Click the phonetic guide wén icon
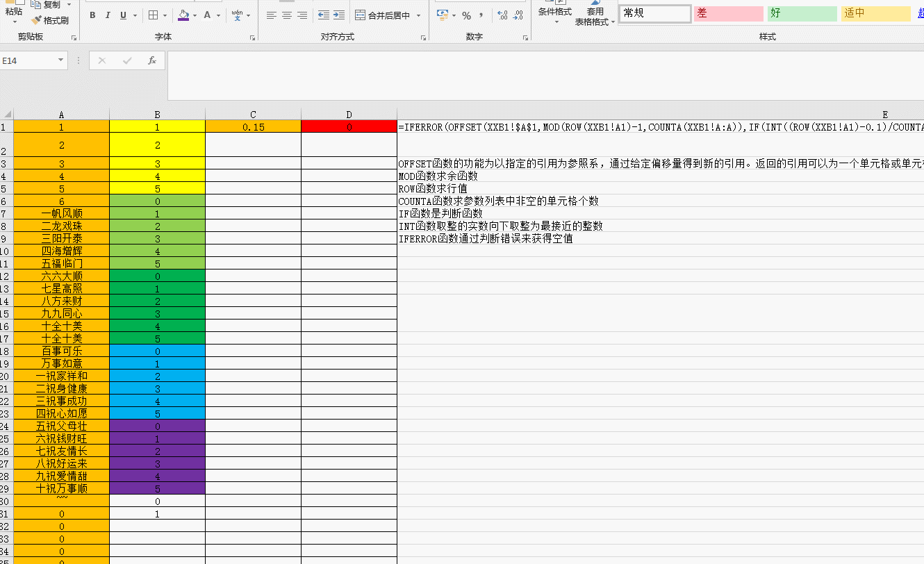The width and height of the screenshot is (924, 564). [238, 15]
